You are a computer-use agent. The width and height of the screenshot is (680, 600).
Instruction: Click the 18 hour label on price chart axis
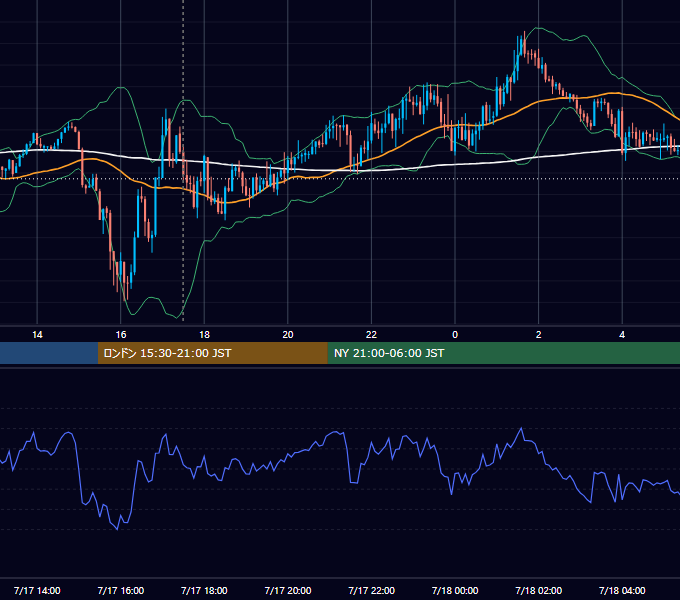coord(204,335)
